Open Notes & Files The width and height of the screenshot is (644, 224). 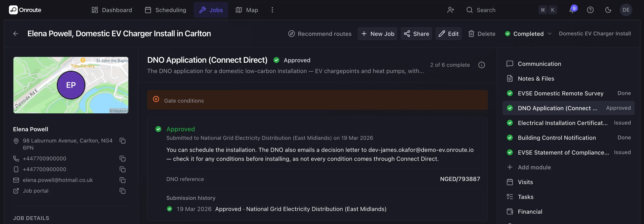point(568,78)
